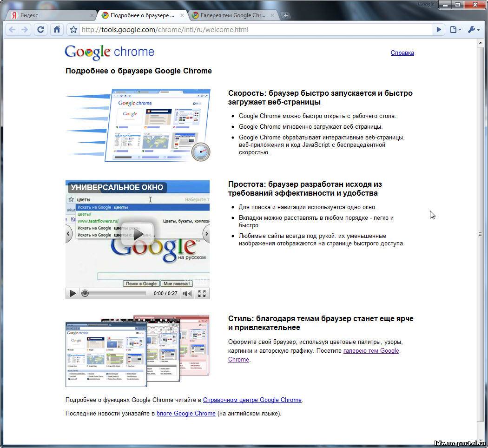488x448 pixels.
Task: Bookmark this page with the star icon
Action: [x=73, y=30]
